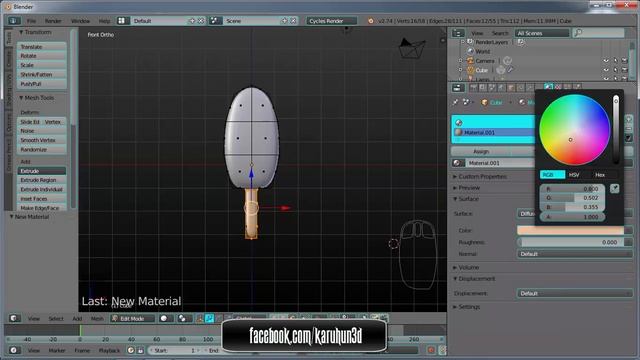Remove material slot minus icon
The width and height of the screenshot is (640, 360).
click(x=629, y=129)
